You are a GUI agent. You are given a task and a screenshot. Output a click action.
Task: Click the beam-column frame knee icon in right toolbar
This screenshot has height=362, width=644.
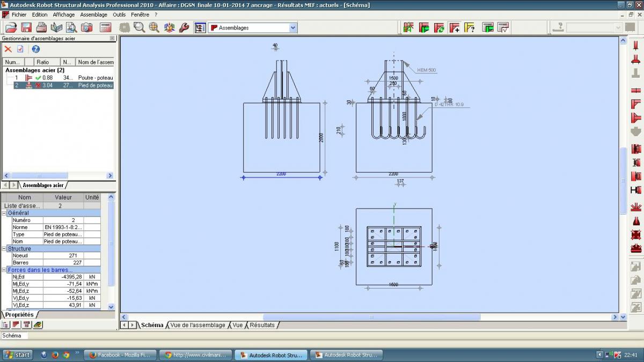(636, 104)
